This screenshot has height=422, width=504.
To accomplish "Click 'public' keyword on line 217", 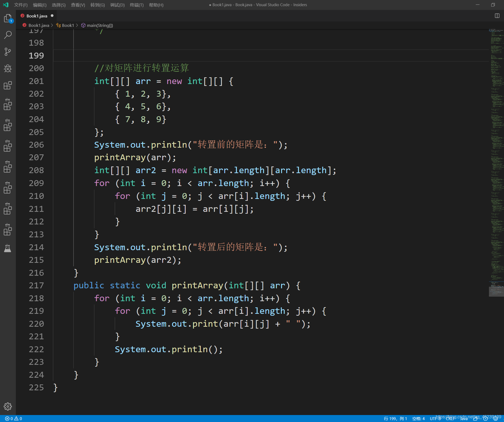I will (89, 285).
